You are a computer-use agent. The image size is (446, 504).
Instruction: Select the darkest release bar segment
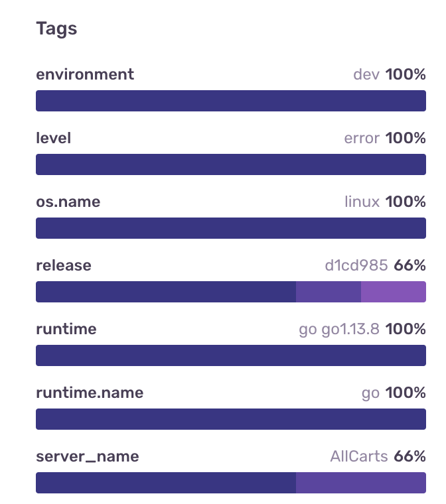(x=165, y=292)
